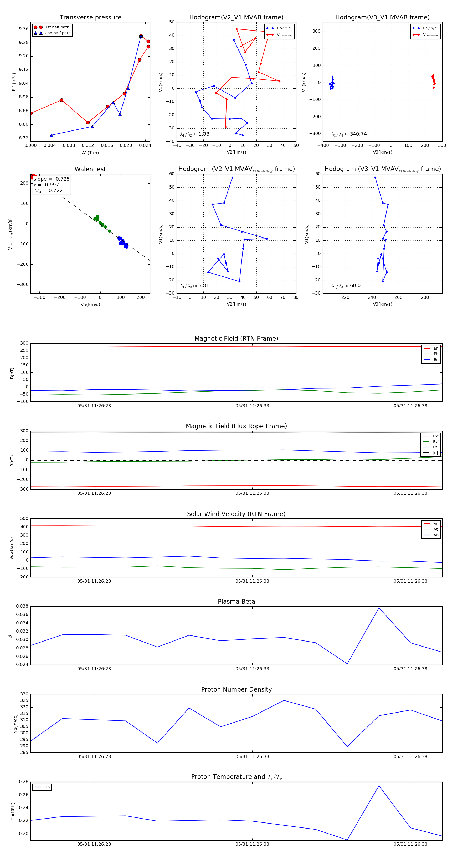Click the "Transverse pressure" plot title

90,18
